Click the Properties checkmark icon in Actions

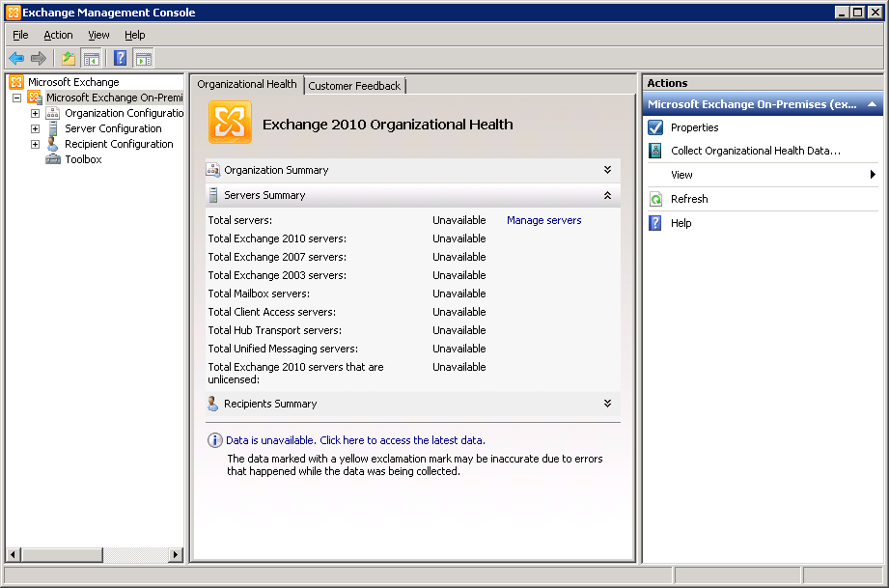click(655, 127)
